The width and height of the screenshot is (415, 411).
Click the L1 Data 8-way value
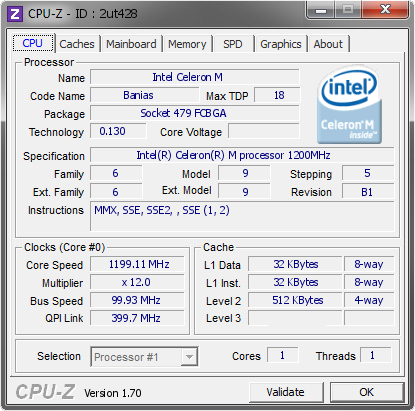tap(369, 264)
